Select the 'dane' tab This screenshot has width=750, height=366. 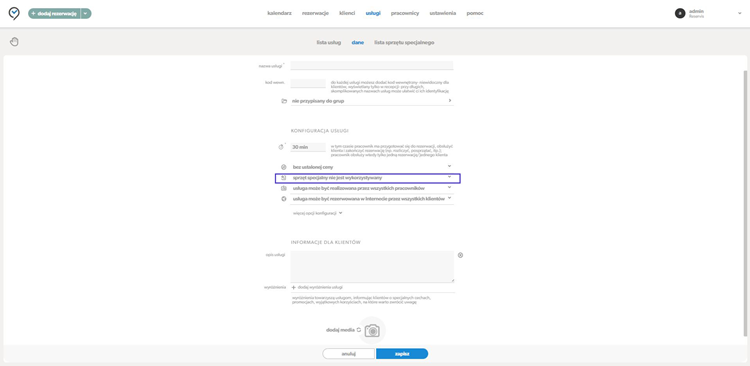click(358, 43)
